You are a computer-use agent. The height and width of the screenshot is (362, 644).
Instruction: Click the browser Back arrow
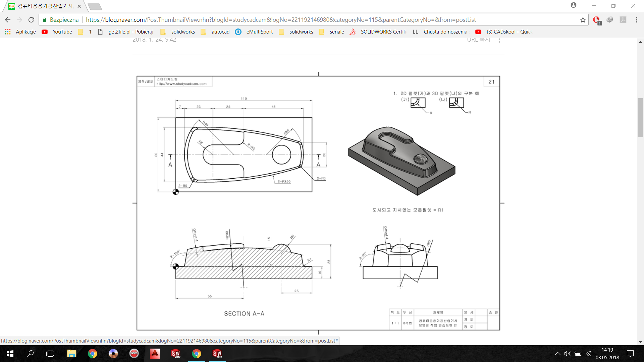point(8,20)
